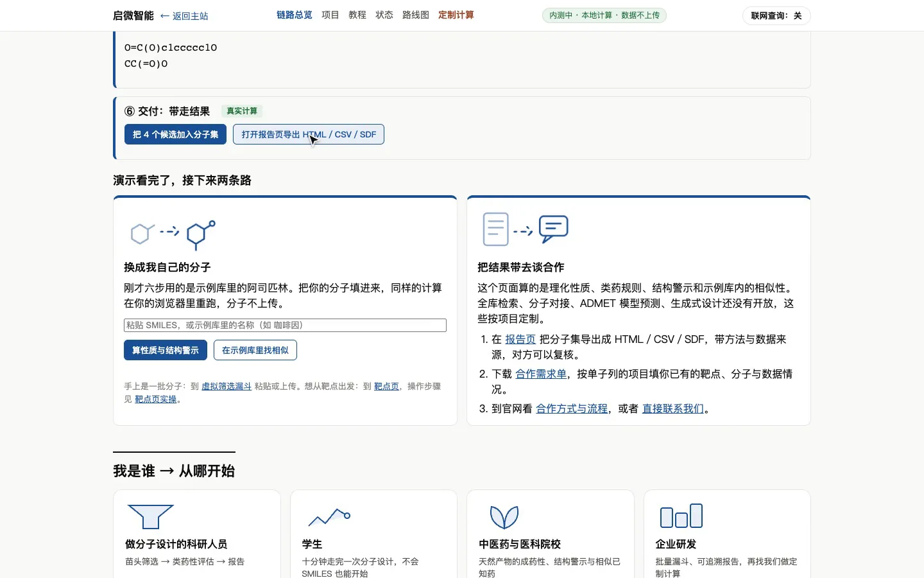Open the 项目 nav item
The width and height of the screenshot is (924, 578).
[x=330, y=15]
